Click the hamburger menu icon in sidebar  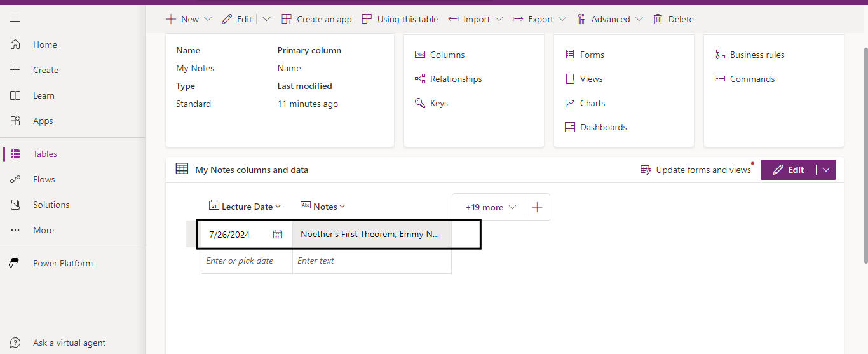15,18
